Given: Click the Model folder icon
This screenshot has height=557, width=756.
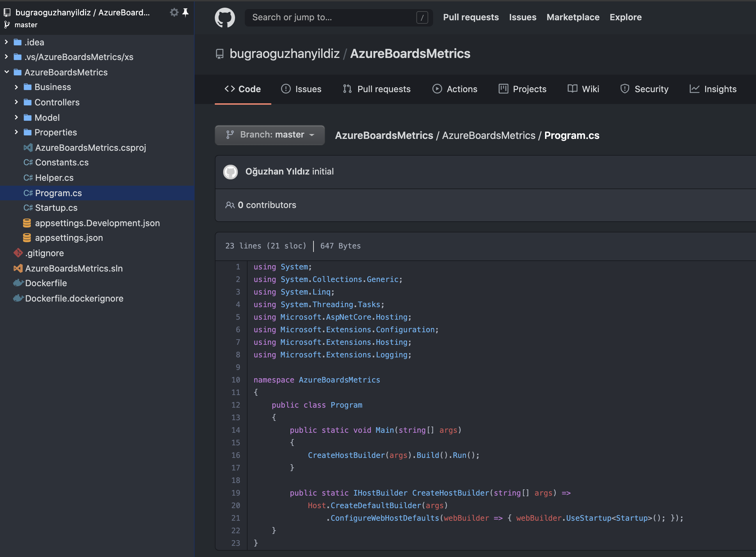Looking at the screenshot, I should tap(28, 118).
